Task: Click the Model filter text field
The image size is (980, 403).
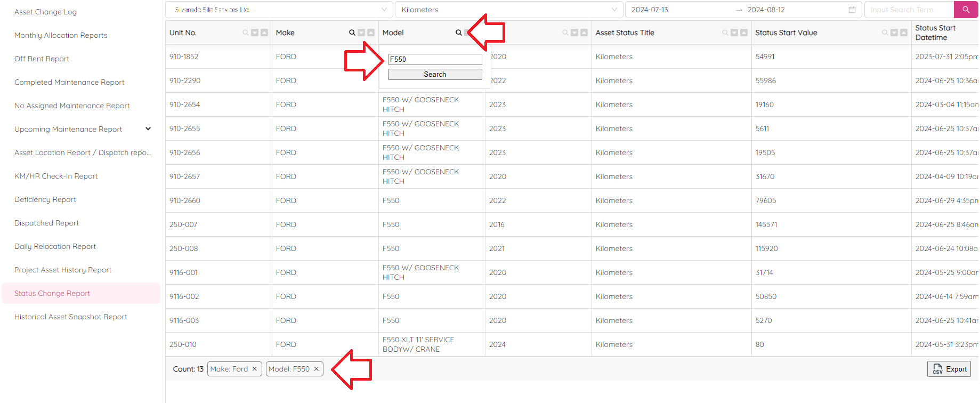Action: tap(434, 59)
